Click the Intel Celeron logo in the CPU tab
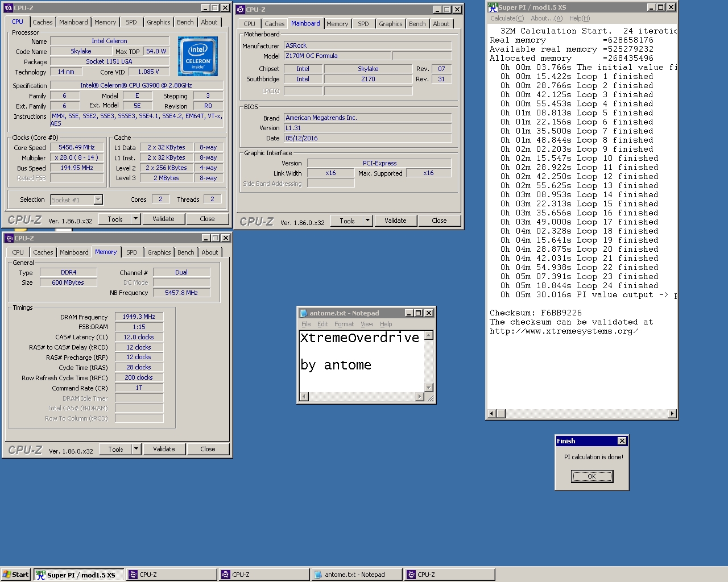This screenshot has width=728, height=582. pos(198,56)
